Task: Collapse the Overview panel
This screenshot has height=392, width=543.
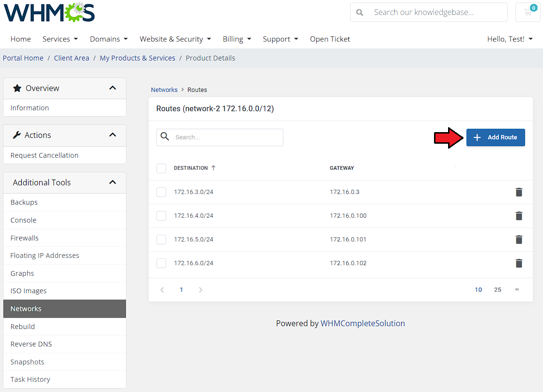Action: [112, 88]
